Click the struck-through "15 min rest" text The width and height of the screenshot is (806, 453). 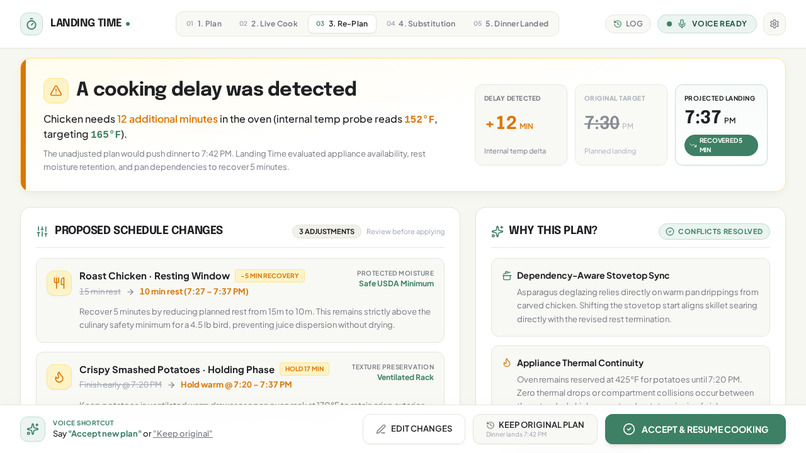click(x=100, y=292)
